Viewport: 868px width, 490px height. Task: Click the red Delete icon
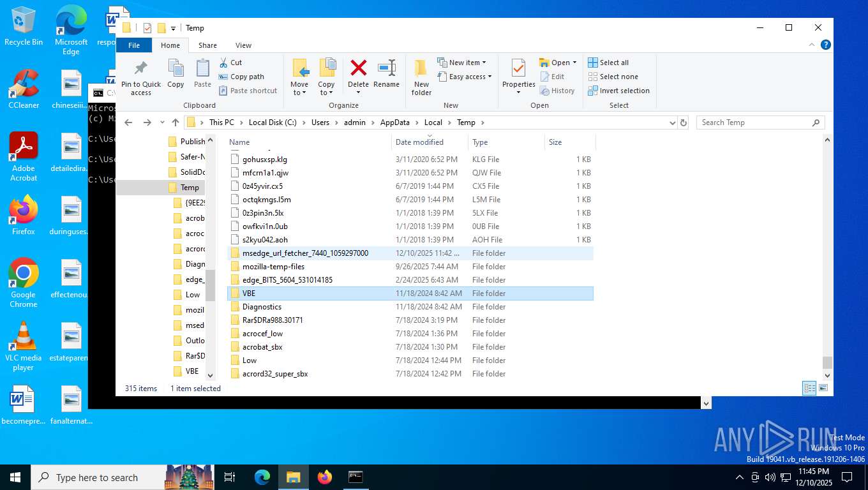click(359, 68)
